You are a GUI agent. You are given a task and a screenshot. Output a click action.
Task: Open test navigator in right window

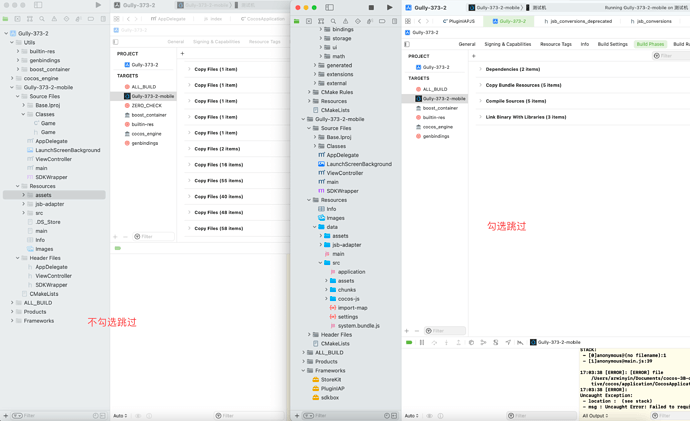point(358,21)
